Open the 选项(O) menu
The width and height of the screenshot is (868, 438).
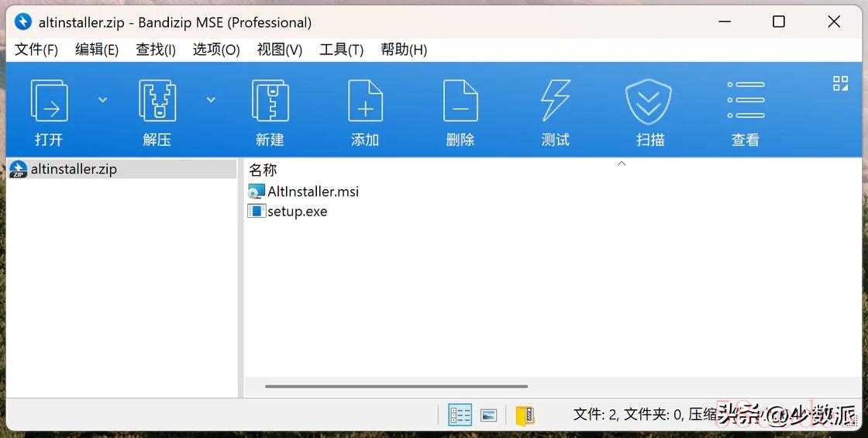click(216, 50)
